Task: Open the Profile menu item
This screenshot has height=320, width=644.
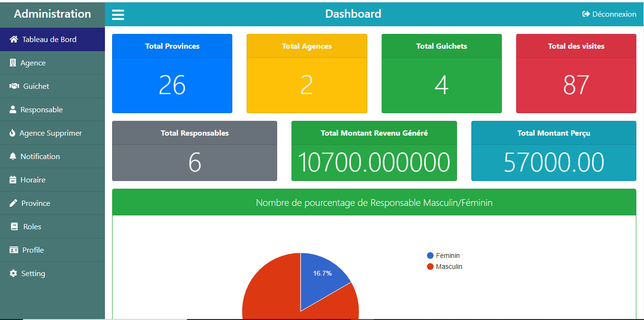Action: point(52,250)
